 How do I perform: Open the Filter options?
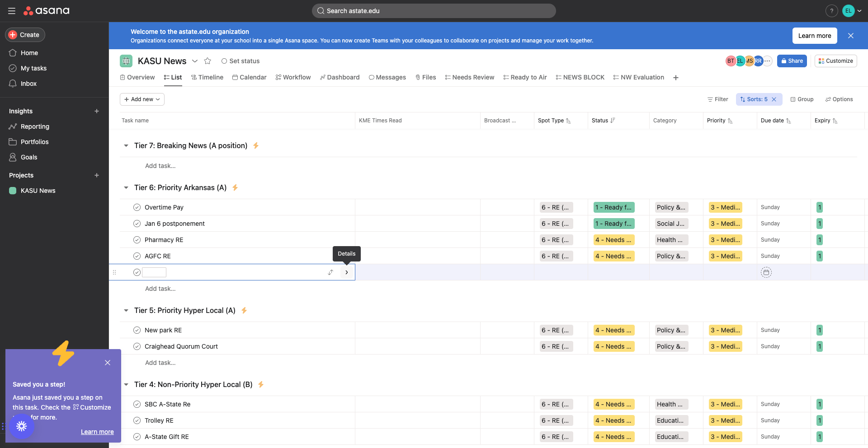point(717,99)
